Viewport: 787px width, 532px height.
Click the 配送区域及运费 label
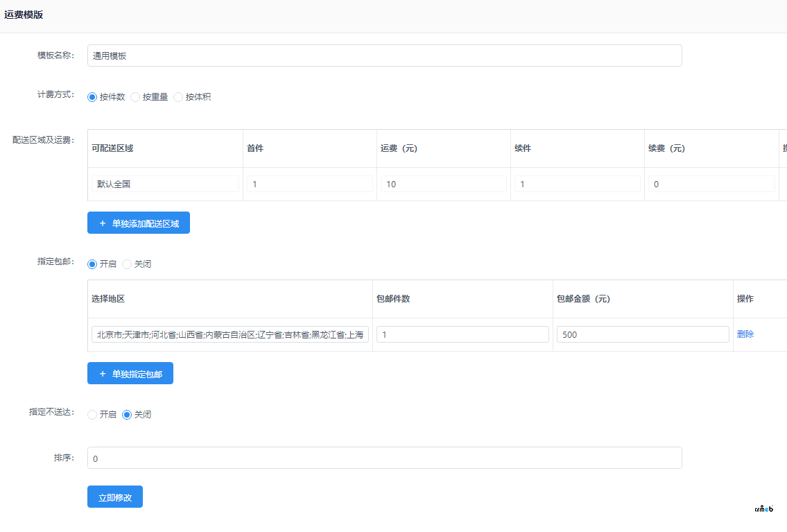point(43,140)
